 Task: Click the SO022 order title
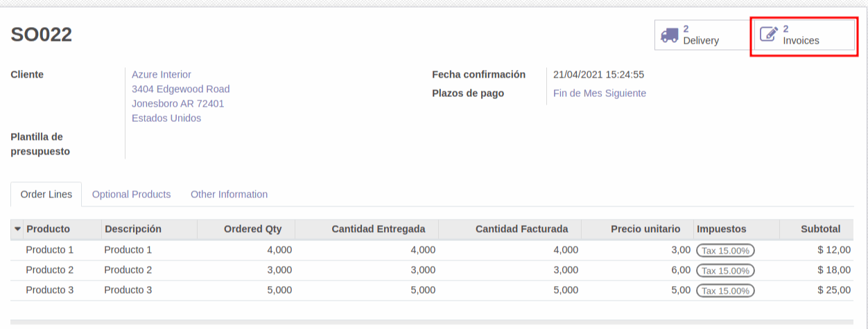pyautogui.click(x=42, y=35)
